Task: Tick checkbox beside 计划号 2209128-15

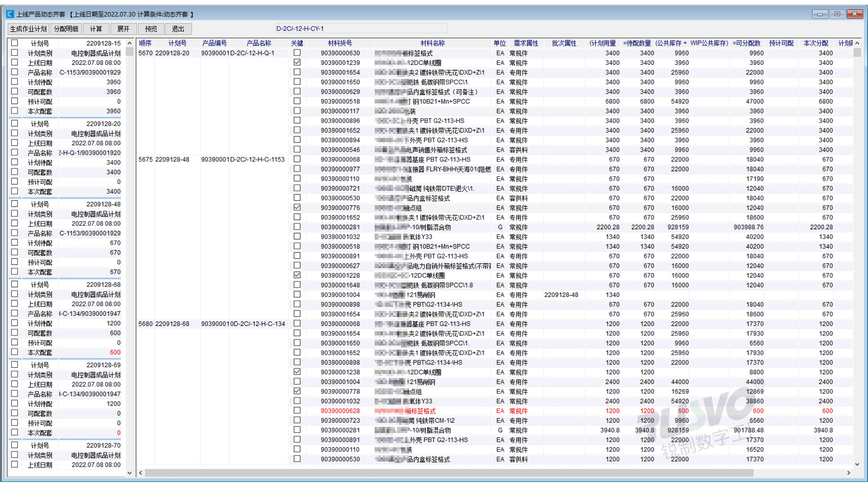Action: coord(14,43)
